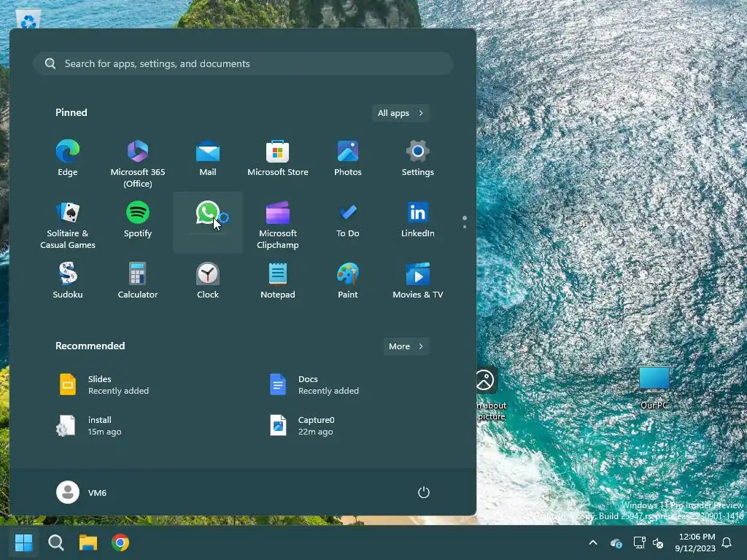Open Solitaire & Casual Games
The width and height of the screenshot is (747, 560).
coord(68,224)
